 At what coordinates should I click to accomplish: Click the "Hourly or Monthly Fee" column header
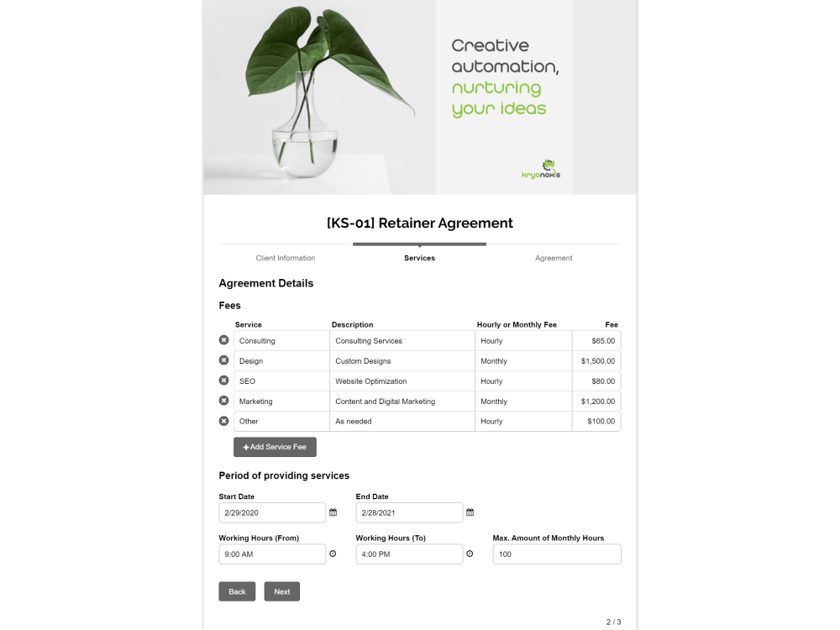click(517, 324)
